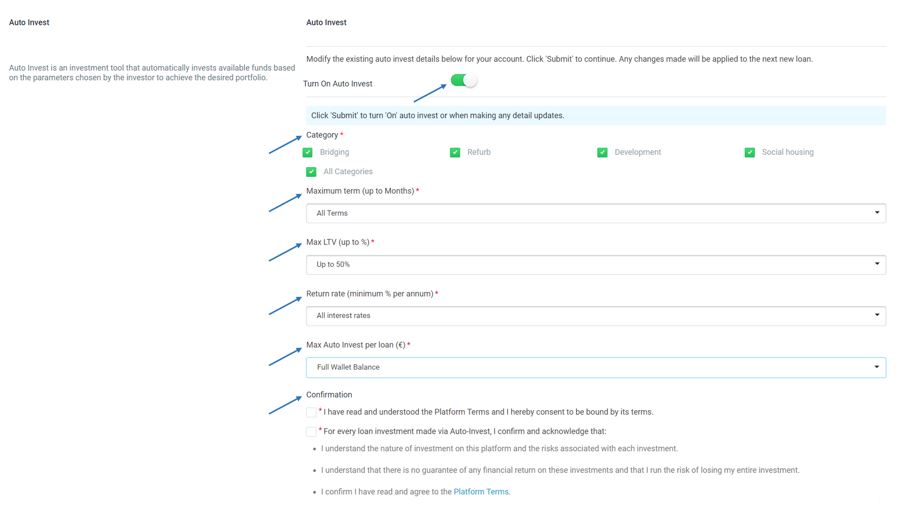
Task: Check the Platform Terms consent checkbox
Action: click(x=312, y=412)
